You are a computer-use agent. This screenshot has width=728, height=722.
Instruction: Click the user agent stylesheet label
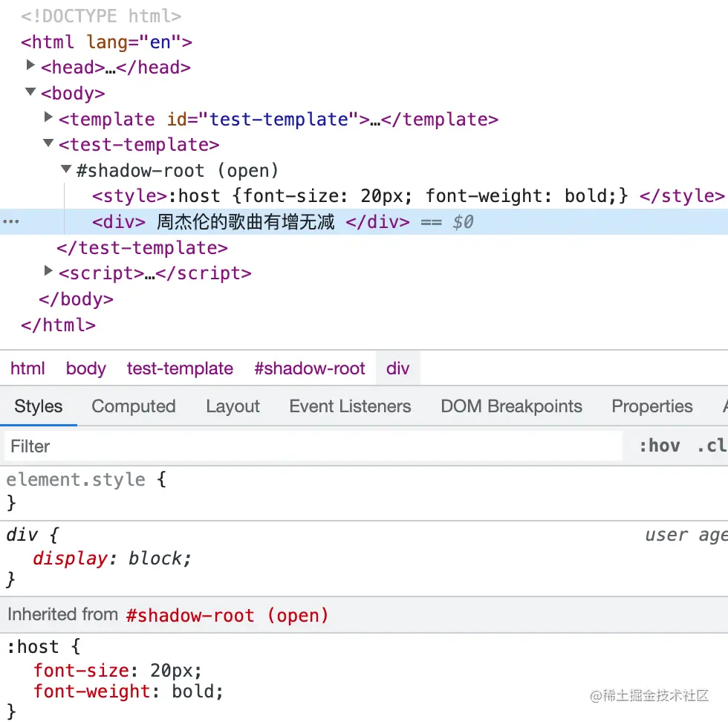pyautogui.click(x=686, y=536)
